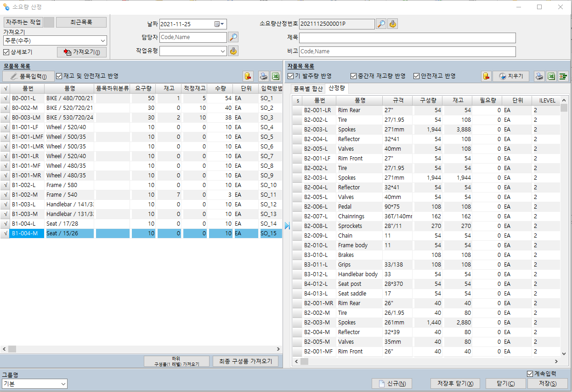Click the 저장(S) button
The width and height of the screenshot is (572, 392).
click(547, 384)
